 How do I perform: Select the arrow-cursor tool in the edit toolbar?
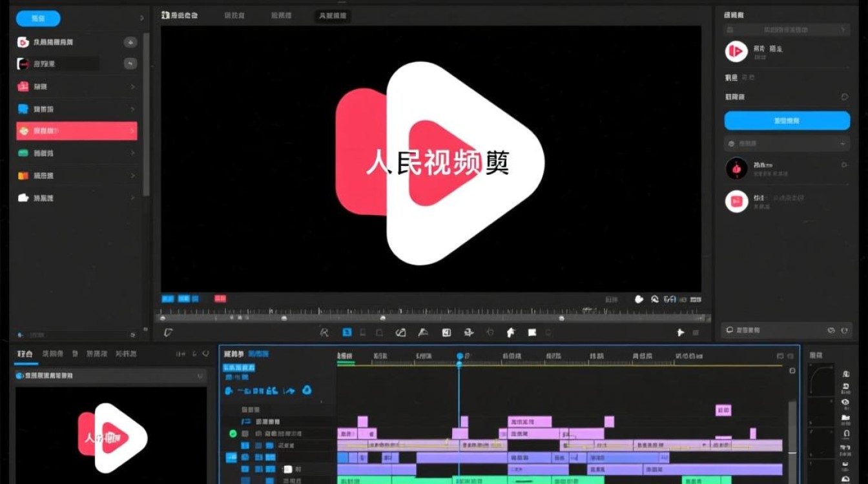[x=325, y=332]
